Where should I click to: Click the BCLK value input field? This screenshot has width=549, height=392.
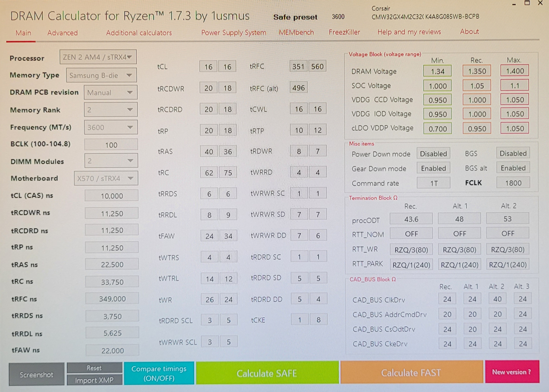[x=111, y=145]
